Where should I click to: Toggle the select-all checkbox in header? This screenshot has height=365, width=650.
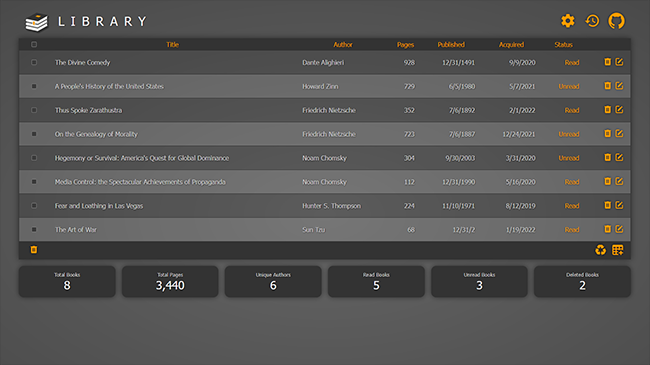[34, 44]
